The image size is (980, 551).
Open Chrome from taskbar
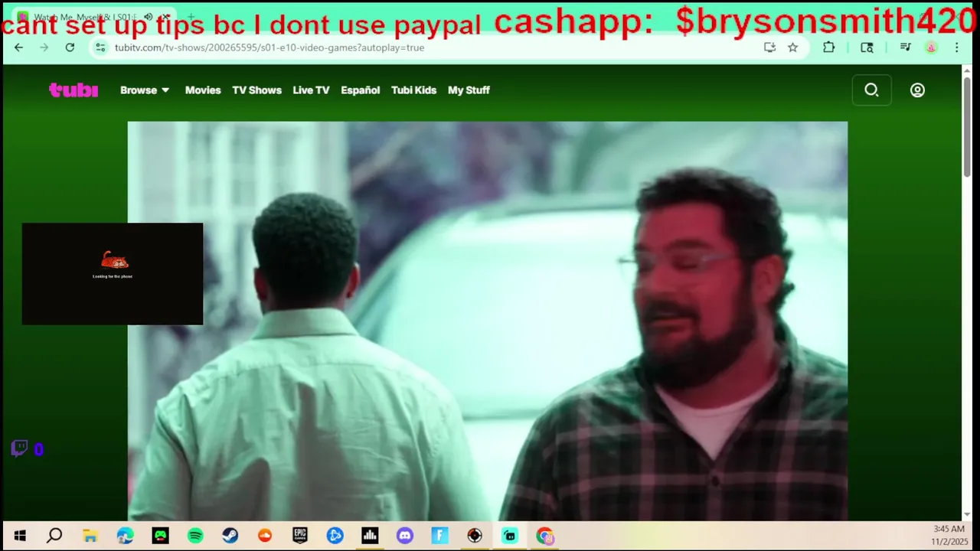(545, 536)
